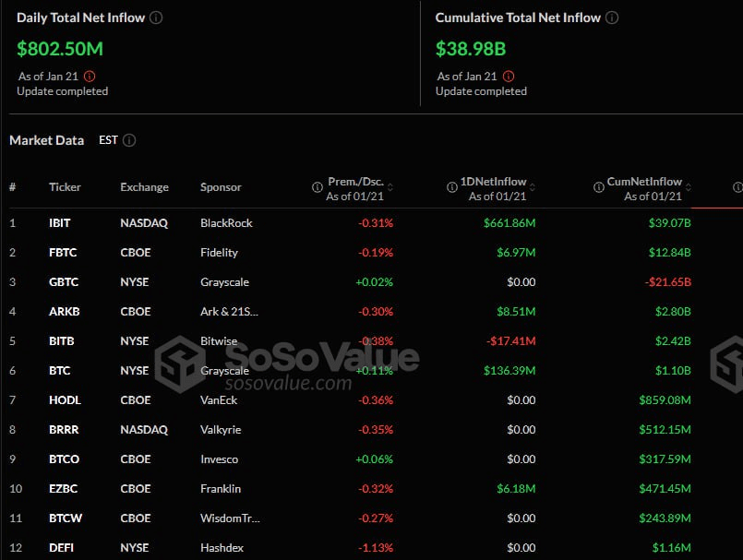Screen dimensions: 743x560
Task: Click red alert icon under Cumulative inflow date
Action: 509,77
